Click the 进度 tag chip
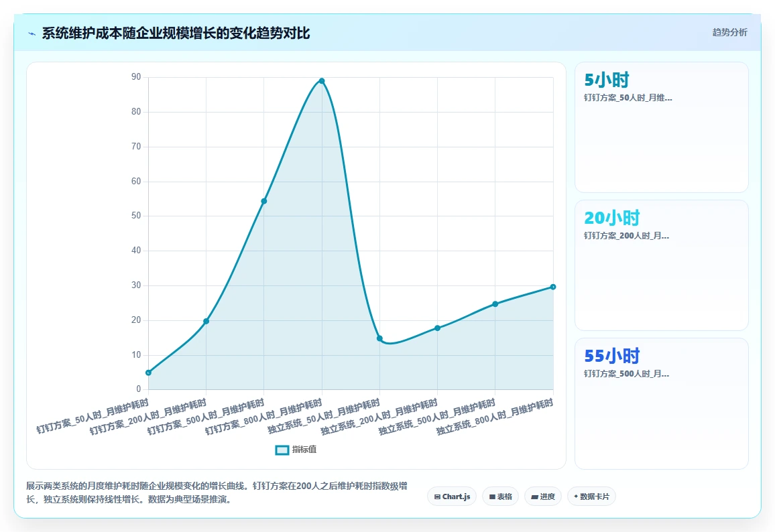The height and width of the screenshot is (532, 775). 542,496
